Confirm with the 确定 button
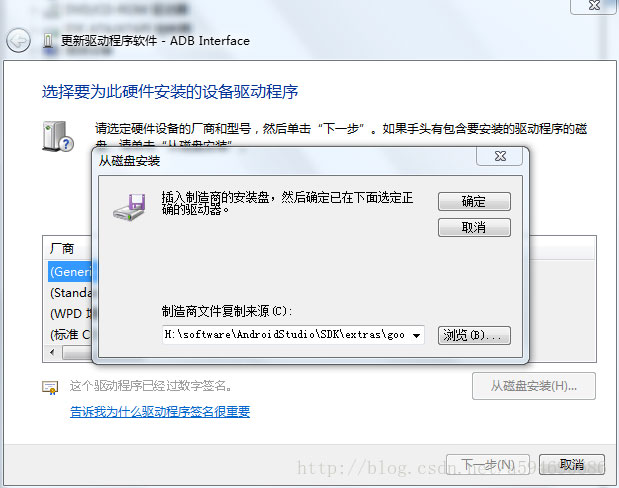Screen dimensions: 619x488 [474, 201]
